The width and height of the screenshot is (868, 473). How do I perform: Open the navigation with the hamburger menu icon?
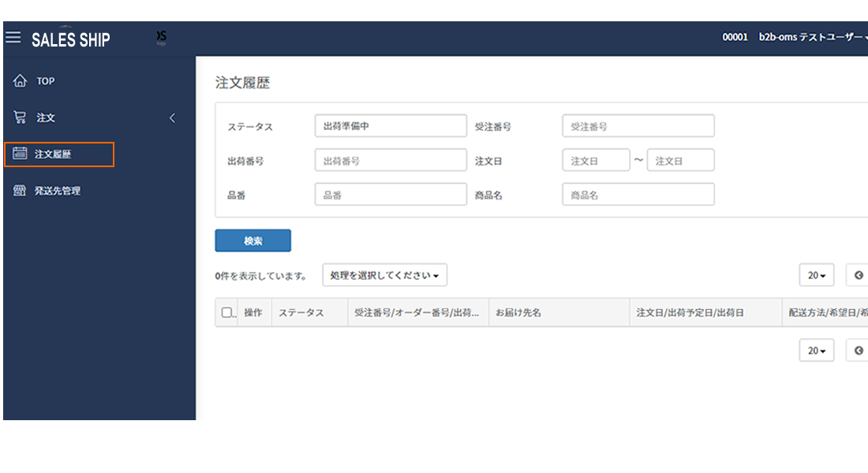pos(13,36)
